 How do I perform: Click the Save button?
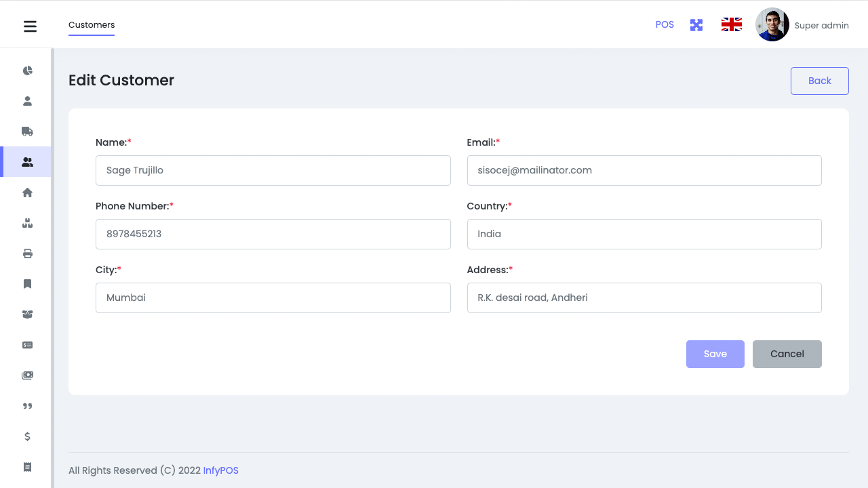click(x=715, y=354)
